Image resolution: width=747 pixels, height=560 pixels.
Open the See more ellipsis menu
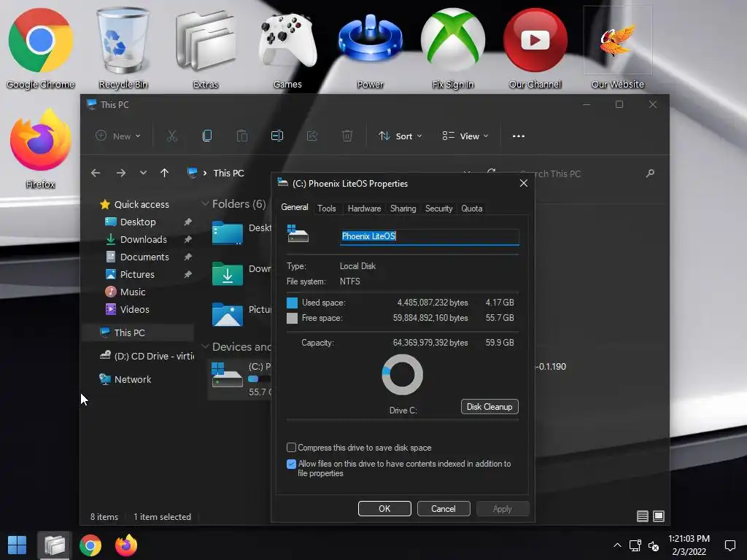click(x=519, y=136)
